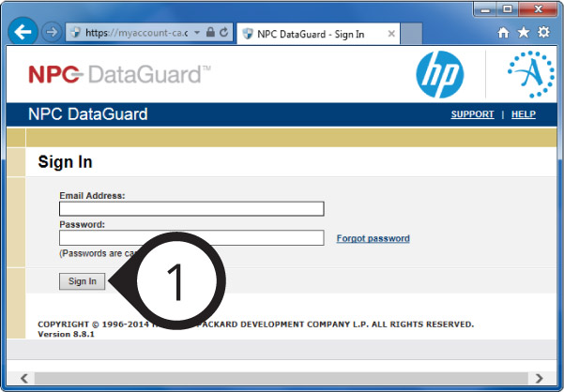Click the horizontal scrollbar right arrow
The width and height of the screenshot is (564, 392).
click(x=539, y=378)
